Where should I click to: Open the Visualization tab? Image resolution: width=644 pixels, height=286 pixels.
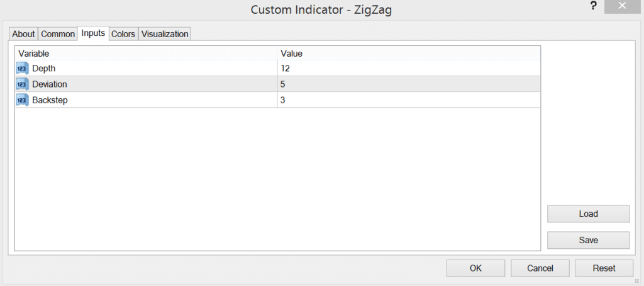pos(165,34)
